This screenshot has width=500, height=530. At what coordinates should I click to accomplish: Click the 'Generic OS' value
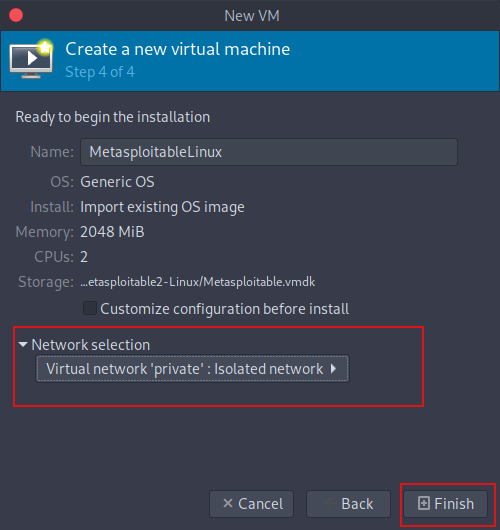[x=117, y=182]
